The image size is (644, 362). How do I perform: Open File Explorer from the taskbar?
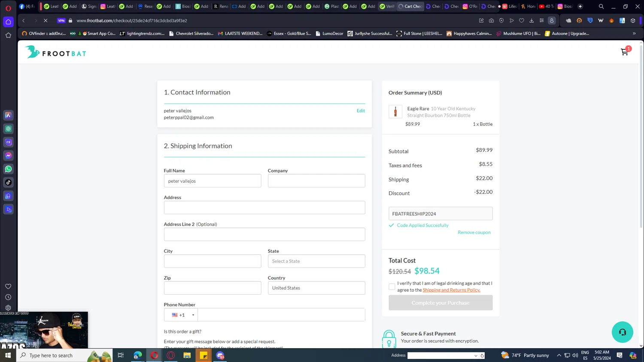[187, 355]
